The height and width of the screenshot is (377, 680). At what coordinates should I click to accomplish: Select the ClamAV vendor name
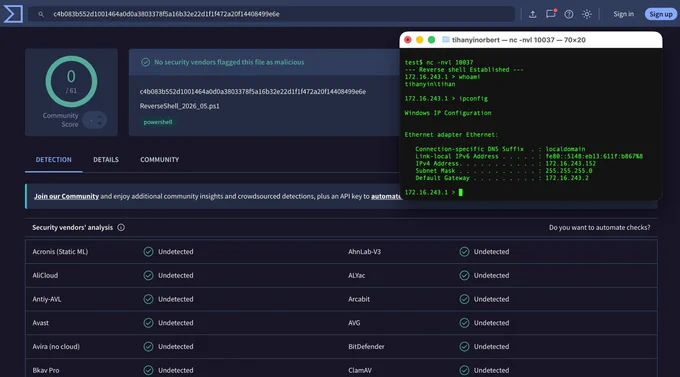point(360,370)
